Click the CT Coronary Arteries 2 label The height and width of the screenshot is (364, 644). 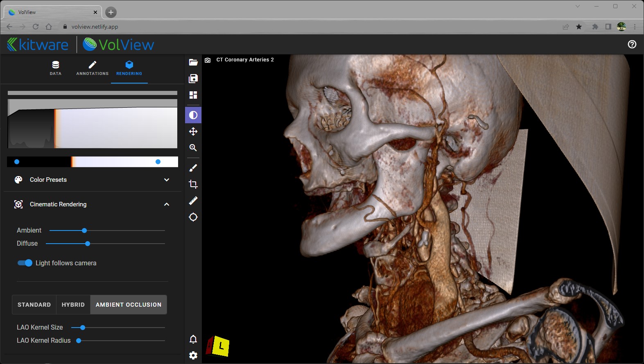(x=245, y=60)
